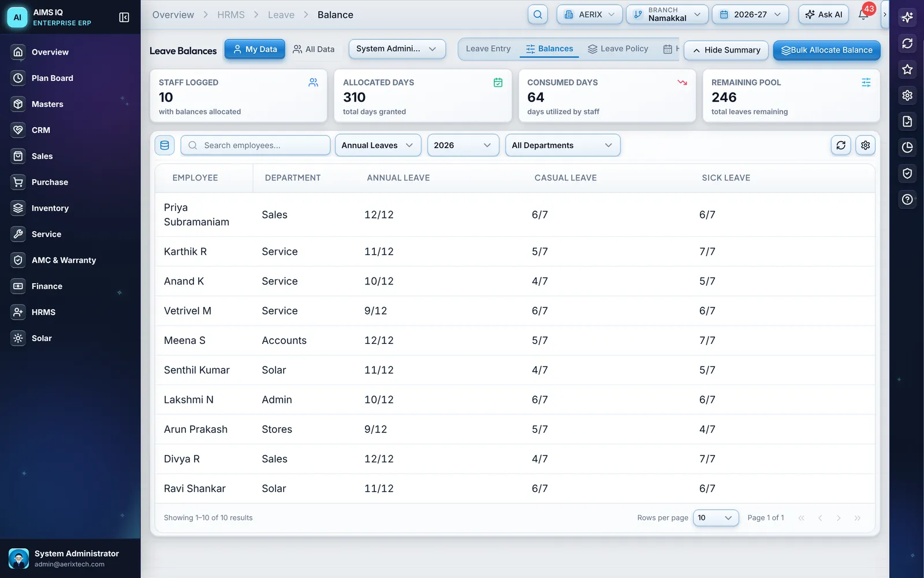Screen dimensions: 924x578
Task: Go to Overview breadcrumb link
Action: tap(173, 15)
